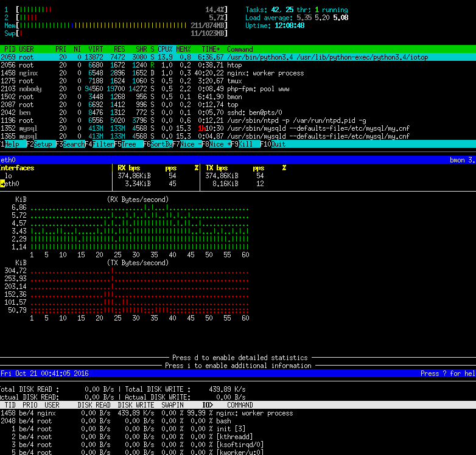The image size is (476, 455).
Task: Click the php-fpm pool www process row
Action: pos(238,89)
